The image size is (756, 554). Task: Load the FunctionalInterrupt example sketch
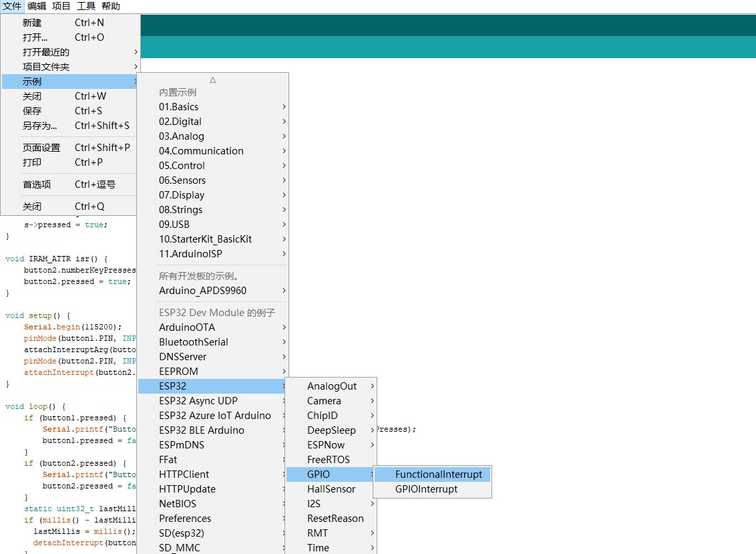click(433, 474)
